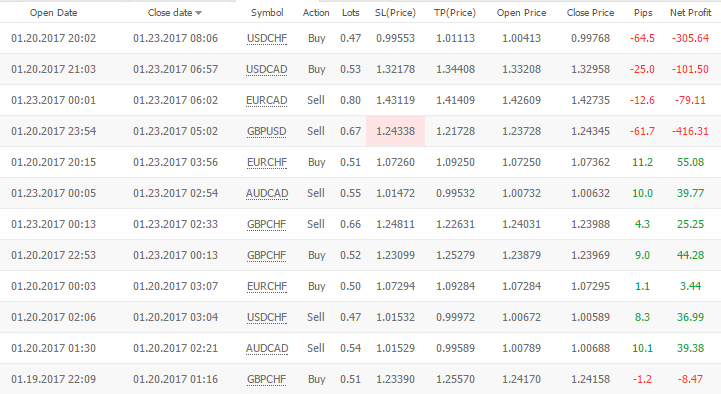Screen dimensions: 721x394
Task: Select close price 1.07362
Action: 590,162
